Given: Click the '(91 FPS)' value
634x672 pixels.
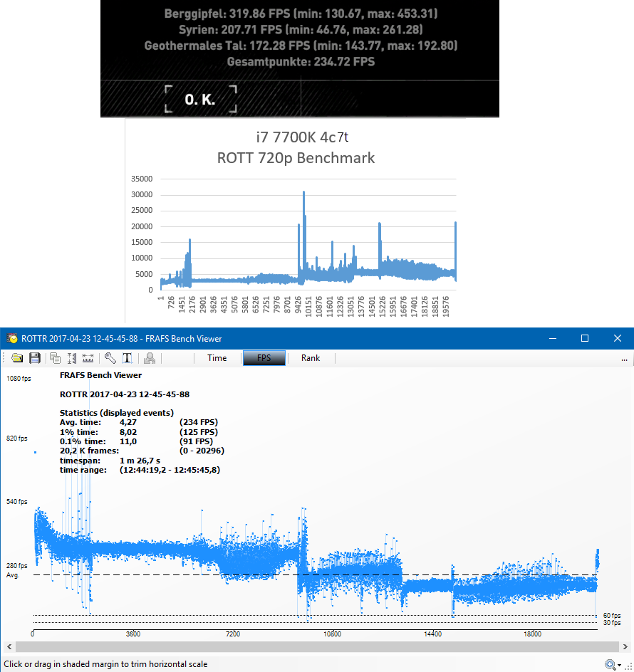Looking at the screenshot, I should point(196,441).
